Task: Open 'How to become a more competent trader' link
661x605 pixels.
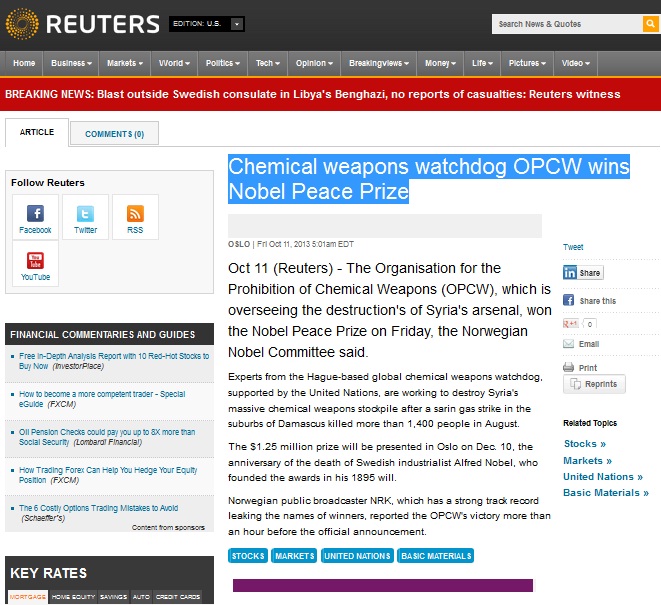Action: [102, 399]
